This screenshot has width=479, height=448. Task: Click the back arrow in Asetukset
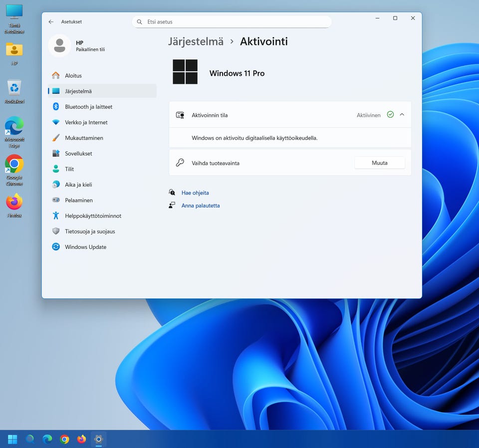[51, 22]
